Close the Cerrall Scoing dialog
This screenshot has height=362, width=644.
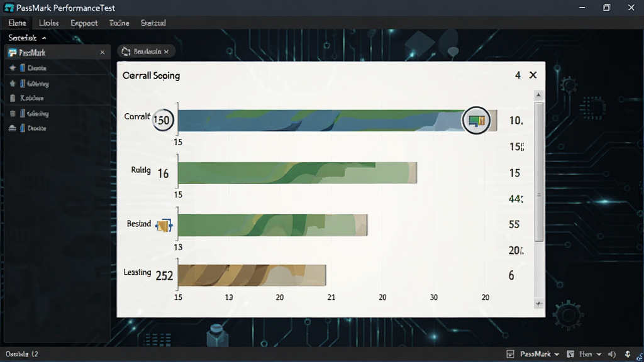pyautogui.click(x=533, y=75)
